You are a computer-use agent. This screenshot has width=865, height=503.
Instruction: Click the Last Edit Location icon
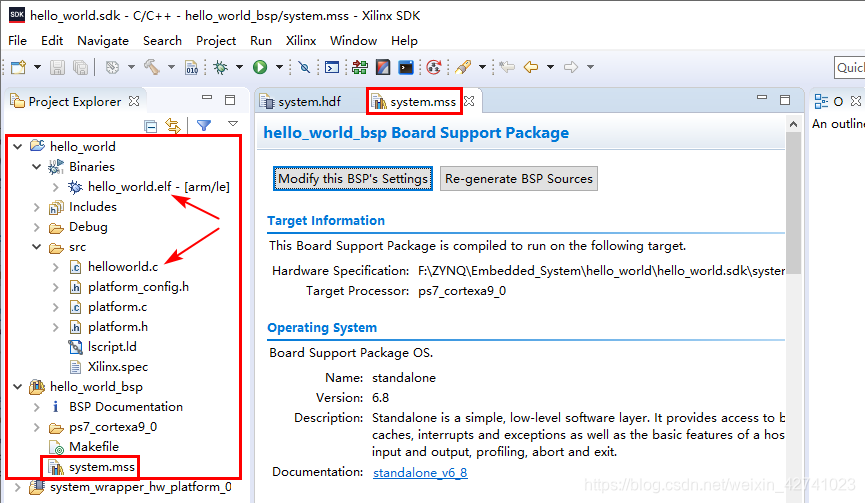507,67
